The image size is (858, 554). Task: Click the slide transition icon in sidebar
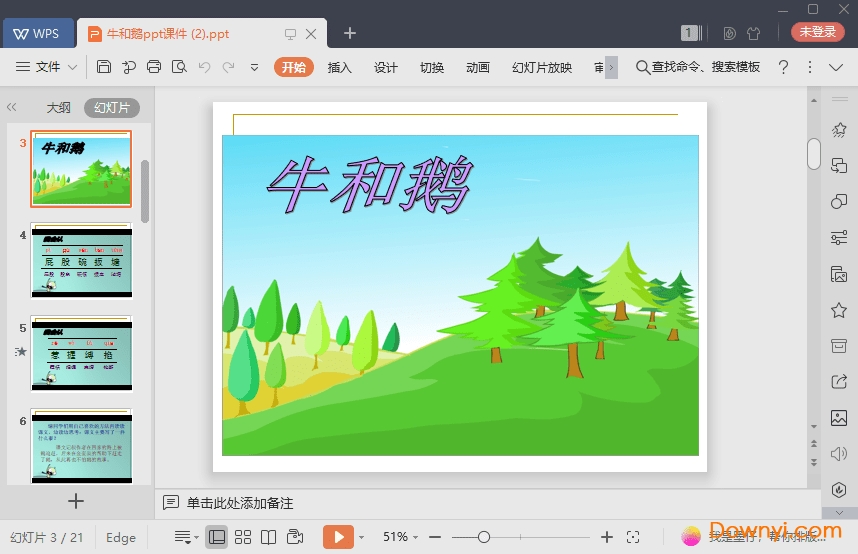click(x=839, y=165)
